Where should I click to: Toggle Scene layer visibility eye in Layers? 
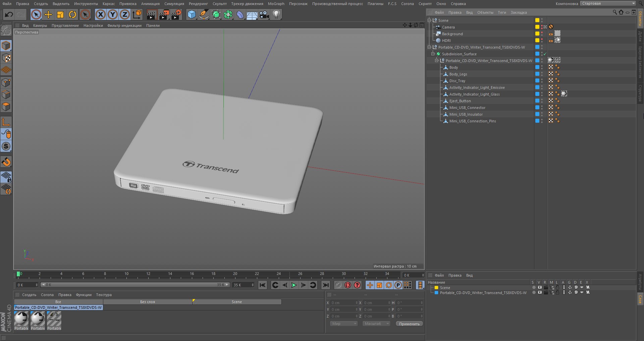coord(540,287)
